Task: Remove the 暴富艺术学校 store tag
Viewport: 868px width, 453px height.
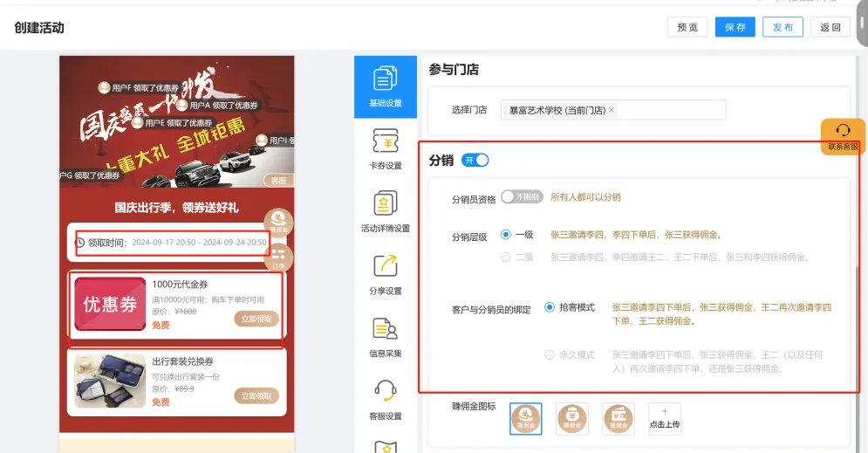Action: coord(612,110)
